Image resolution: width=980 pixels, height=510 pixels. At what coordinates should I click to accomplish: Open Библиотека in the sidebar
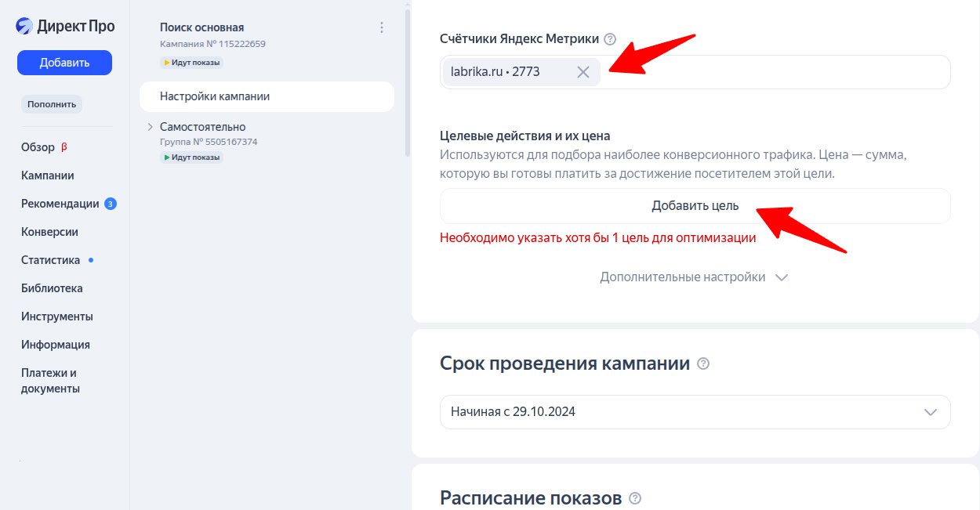click(x=52, y=288)
